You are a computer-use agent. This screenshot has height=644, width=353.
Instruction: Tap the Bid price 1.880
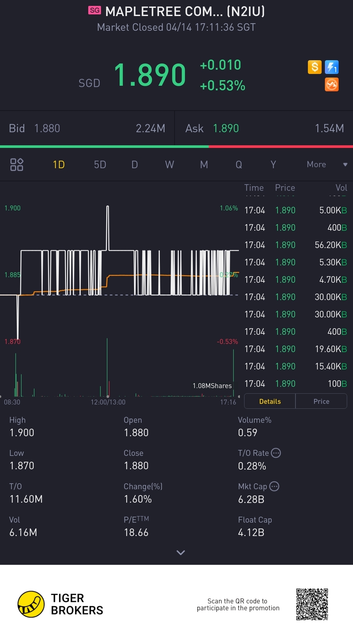(x=47, y=128)
